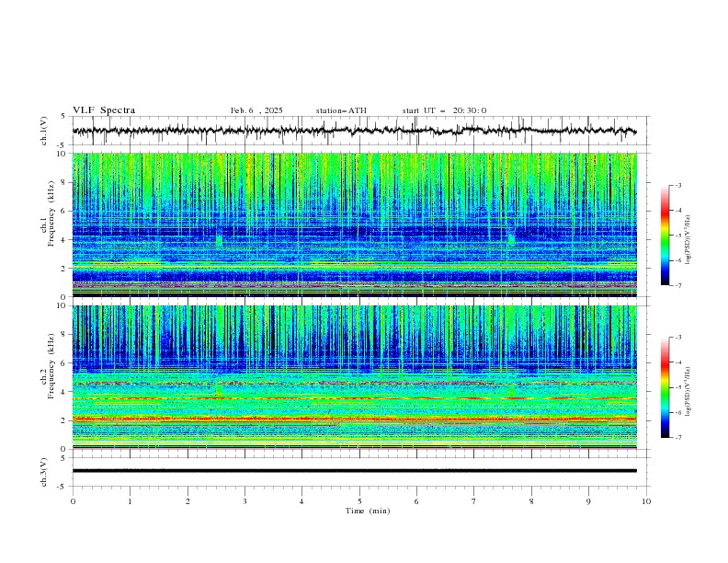Click time axis tick label "3"

pos(245,501)
